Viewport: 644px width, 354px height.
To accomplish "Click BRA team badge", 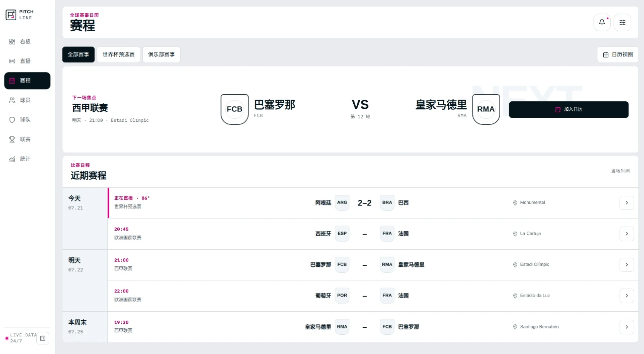I will coord(387,202).
